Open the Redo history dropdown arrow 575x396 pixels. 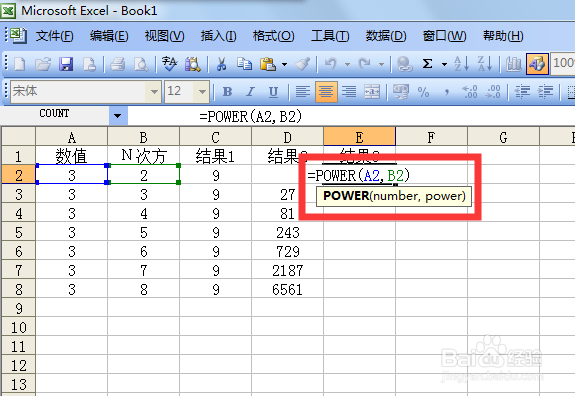(381, 64)
